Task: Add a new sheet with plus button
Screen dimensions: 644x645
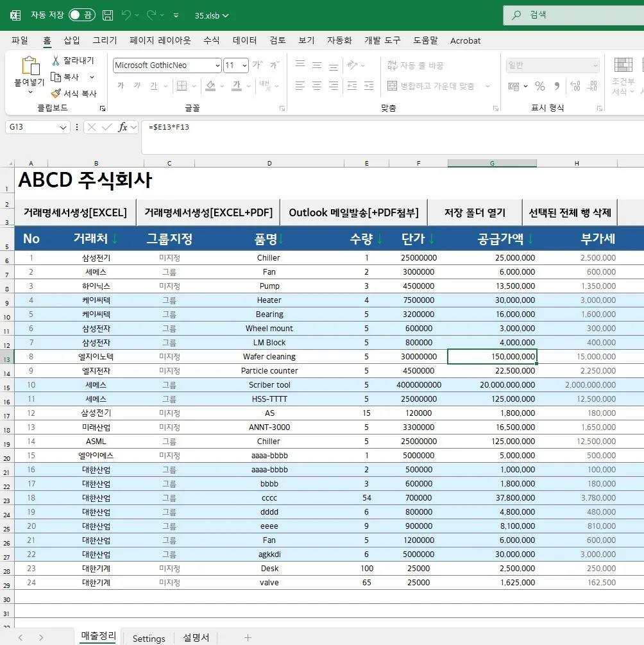Action: coord(248,638)
